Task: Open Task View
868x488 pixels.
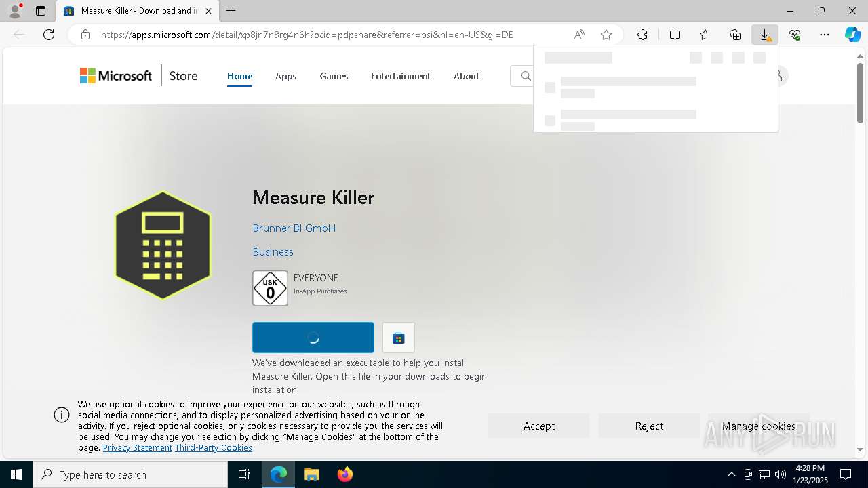Action: pos(244,474)
